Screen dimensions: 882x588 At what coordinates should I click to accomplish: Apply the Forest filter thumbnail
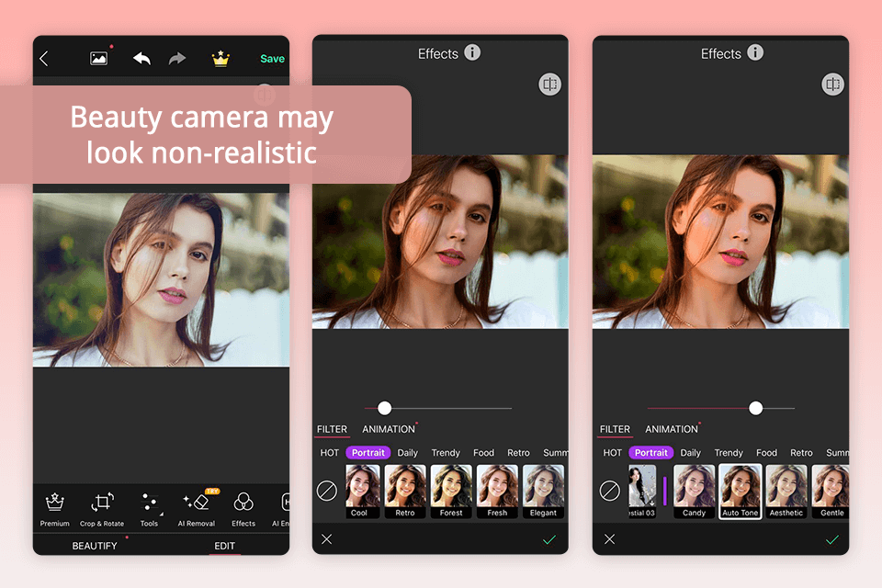[451, 492]
